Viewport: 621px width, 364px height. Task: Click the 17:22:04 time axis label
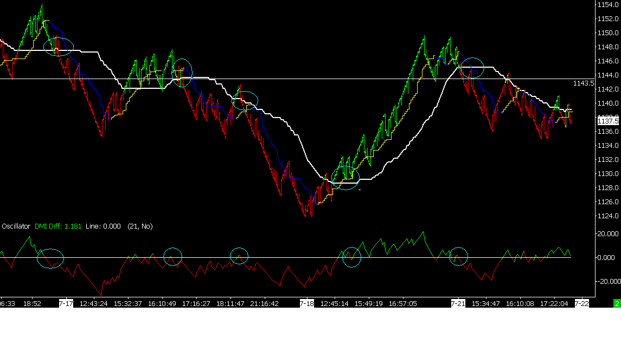pyautogui.click(x=554, y=304)
